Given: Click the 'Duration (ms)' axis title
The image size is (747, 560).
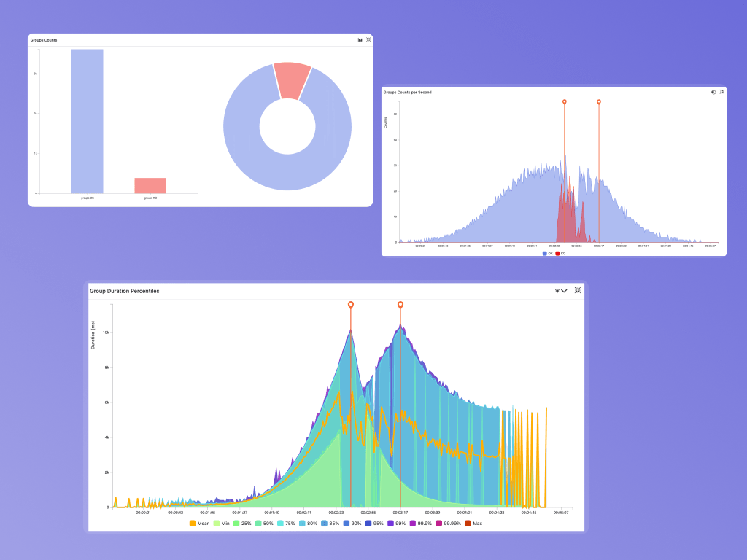Looking at the screenshot, I should tap(93, 335).
